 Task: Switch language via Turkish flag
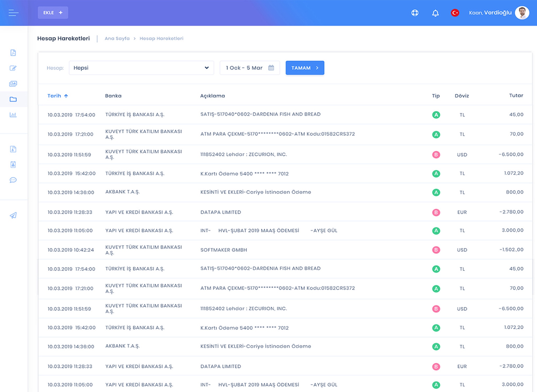pos(455,13)
